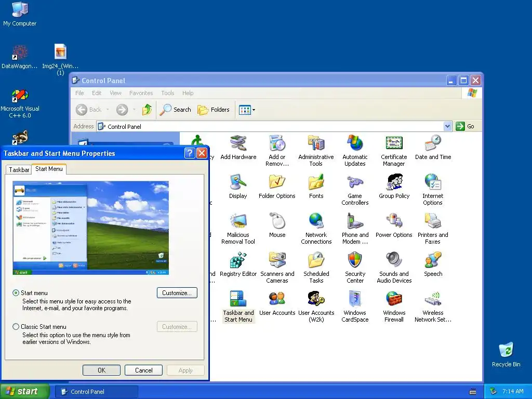The width and height of the screenshot is (532, 399).
Task: Select Microsoft Visual C++ 6.0 shortcut
Action: click(20, 104)
